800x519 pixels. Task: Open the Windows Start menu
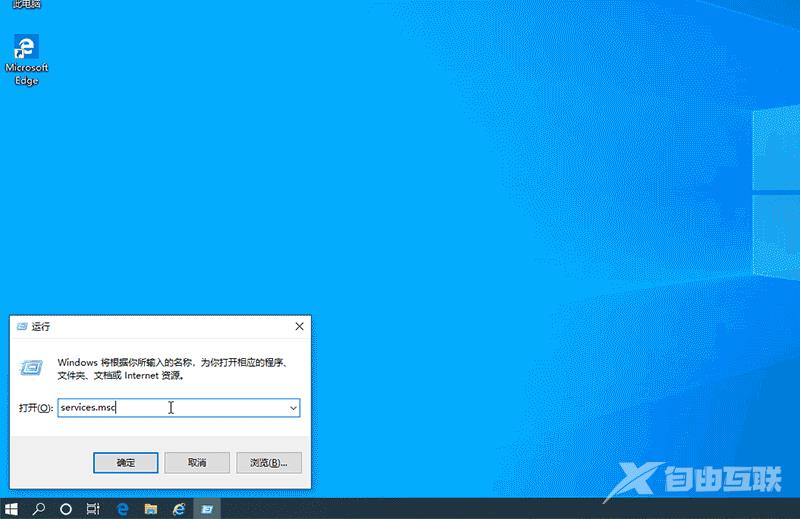12,508
